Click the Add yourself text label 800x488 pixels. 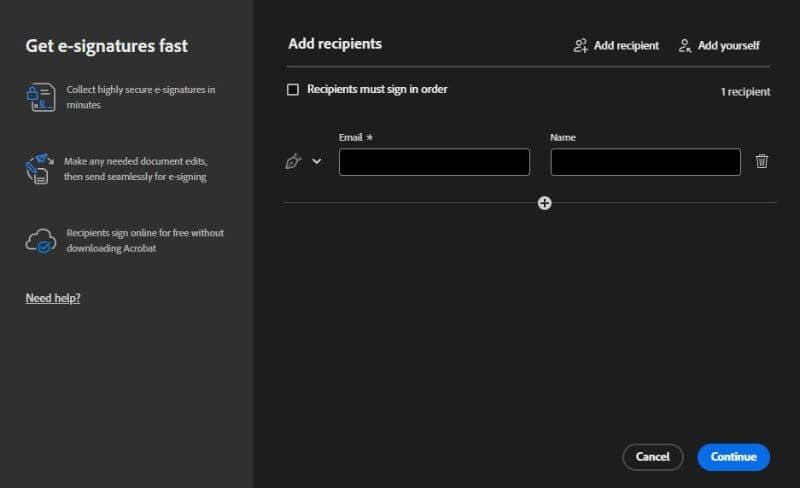click(728, 45)
